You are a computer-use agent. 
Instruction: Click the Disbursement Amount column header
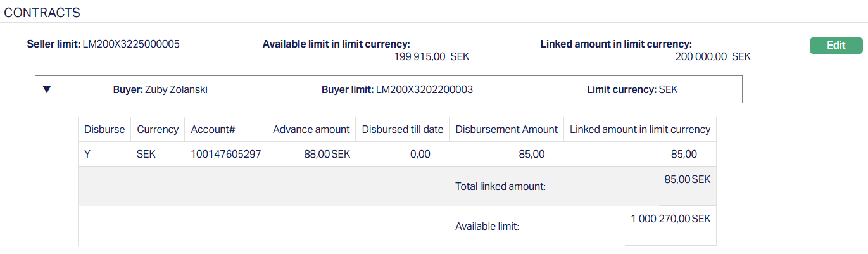click(x=506, y=129)
